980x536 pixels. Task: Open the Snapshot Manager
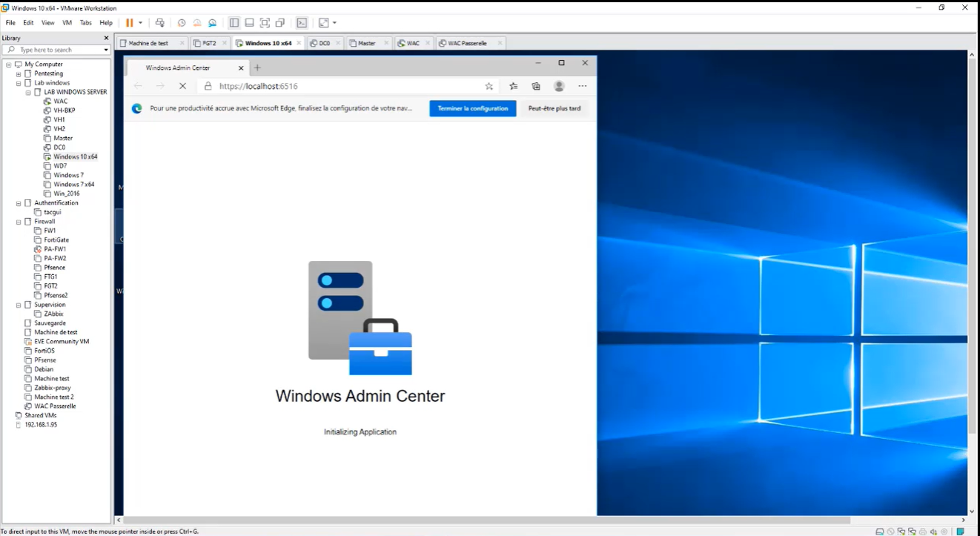(x=212, y=22)
